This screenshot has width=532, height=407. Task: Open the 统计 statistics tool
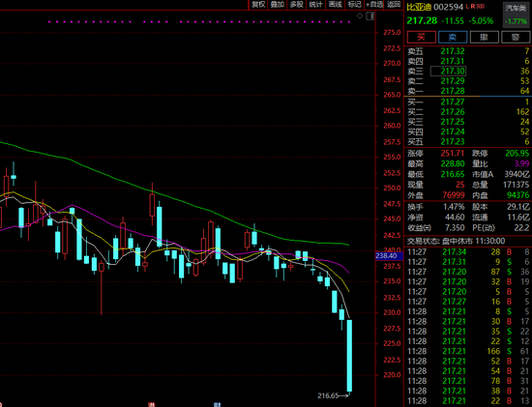click(x=315, y=5)
